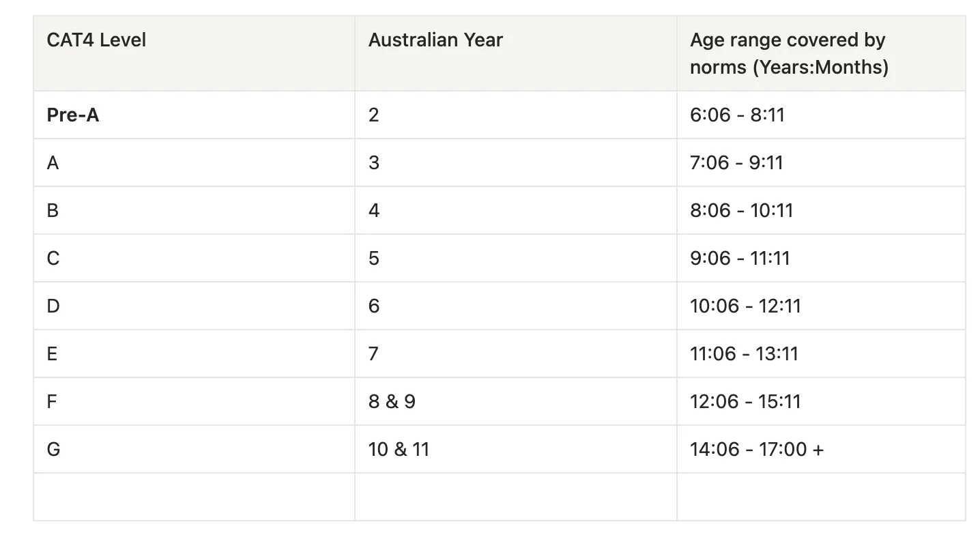Select the "8:06 - 10:11" age range cell
The height and width of the screenshot is (535, 980).
coord(741,210)
